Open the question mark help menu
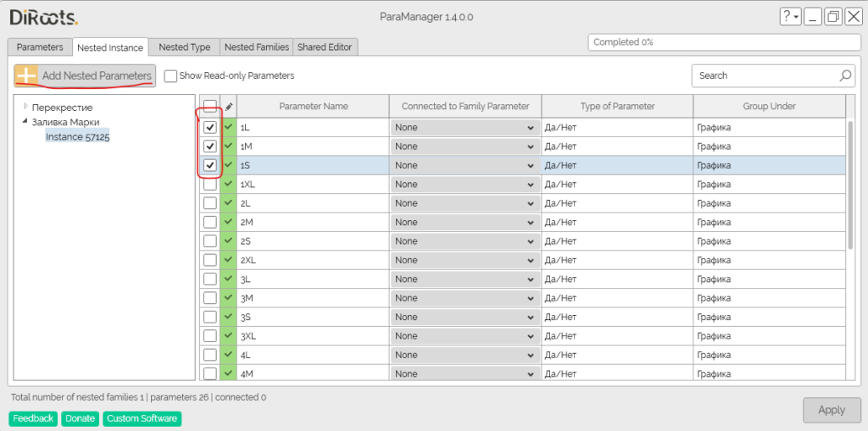The height and width of the screenshot is (431, 868). (789, 17)
